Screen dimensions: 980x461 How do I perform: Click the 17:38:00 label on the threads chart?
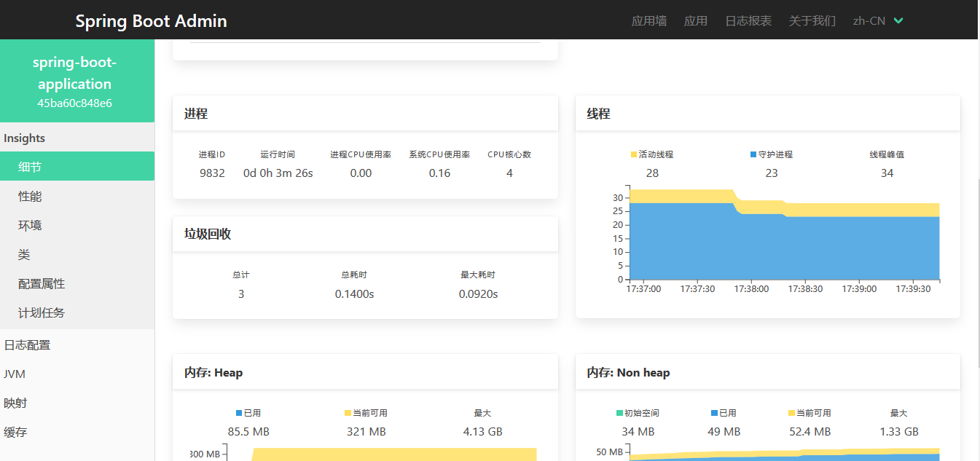[751, 288]
